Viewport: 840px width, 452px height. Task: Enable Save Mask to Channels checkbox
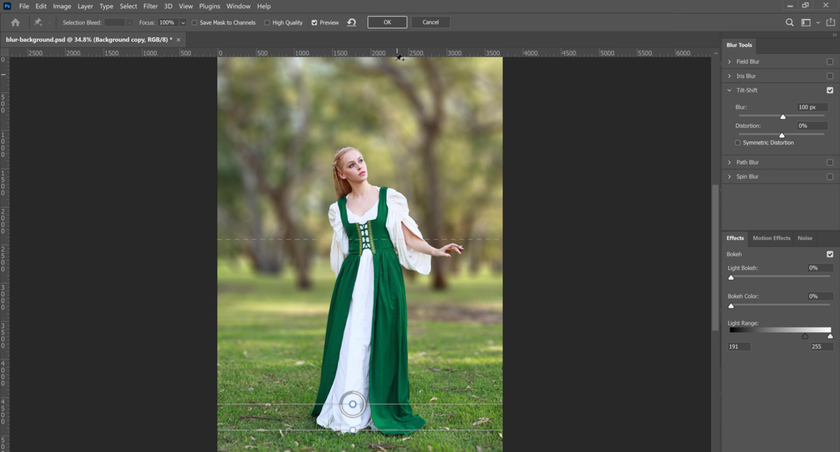[x=194, y=22]
